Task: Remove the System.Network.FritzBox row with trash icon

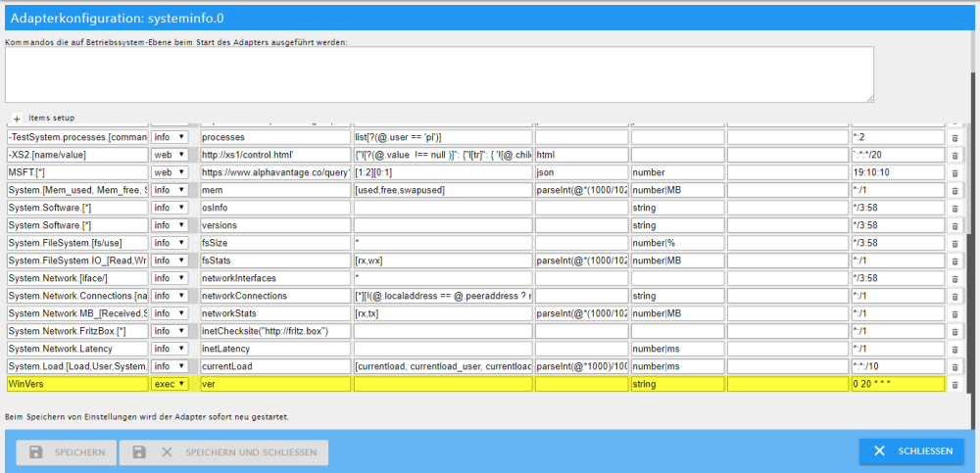Action: [x=955, y=331]
